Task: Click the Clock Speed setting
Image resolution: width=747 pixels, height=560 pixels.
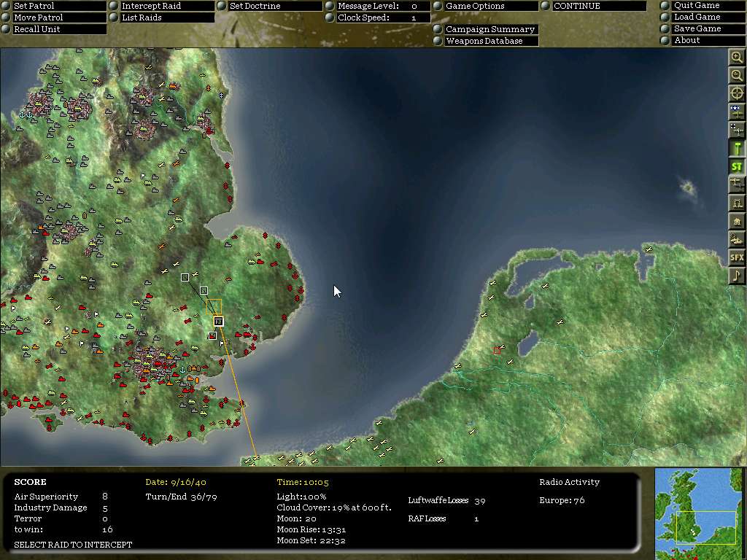Action: (x=384, y=17)
